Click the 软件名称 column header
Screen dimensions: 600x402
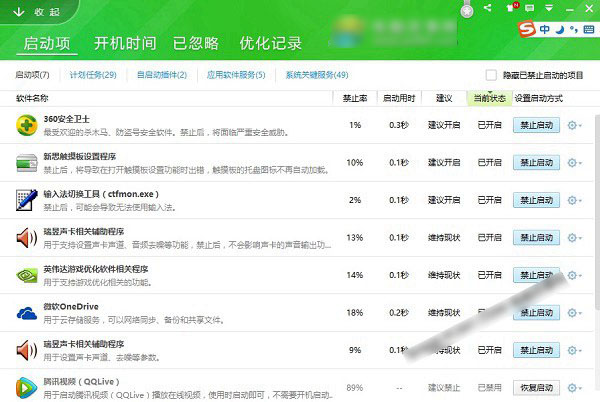[32, 98]
